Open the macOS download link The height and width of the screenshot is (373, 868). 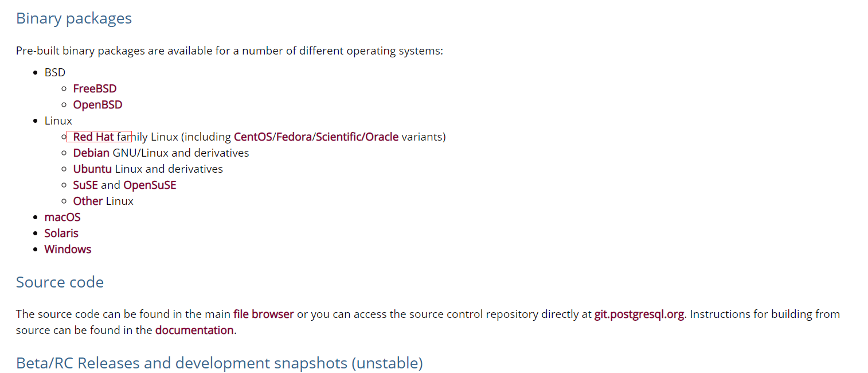click(x=62, y=217)
